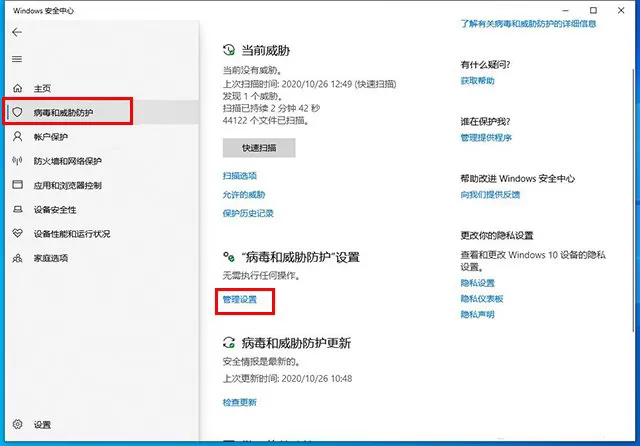The height and width of the screenshot is (446, 640).
Task: Minimize the Windows 安全中心 window
Action: (x=565, y=10)
